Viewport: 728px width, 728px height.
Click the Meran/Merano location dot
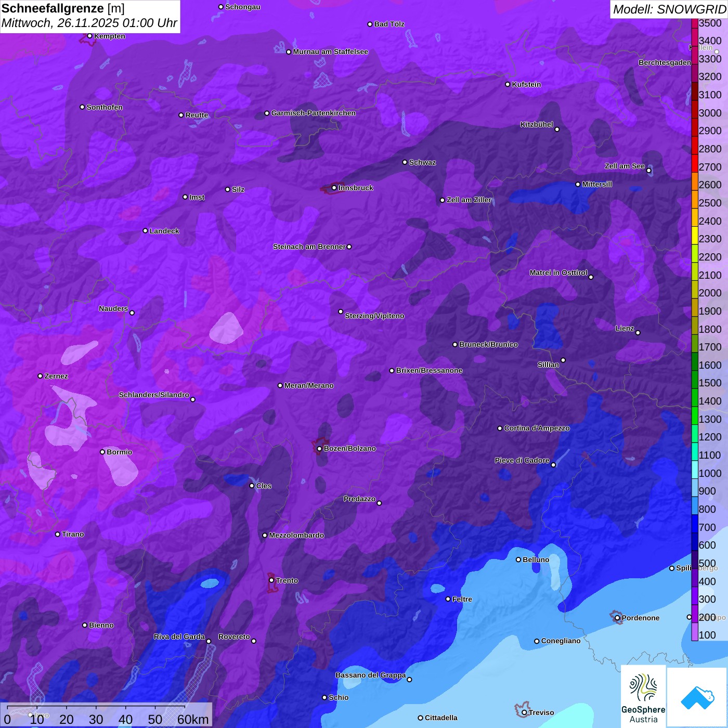pyautogui.click(x=280, y=385)
